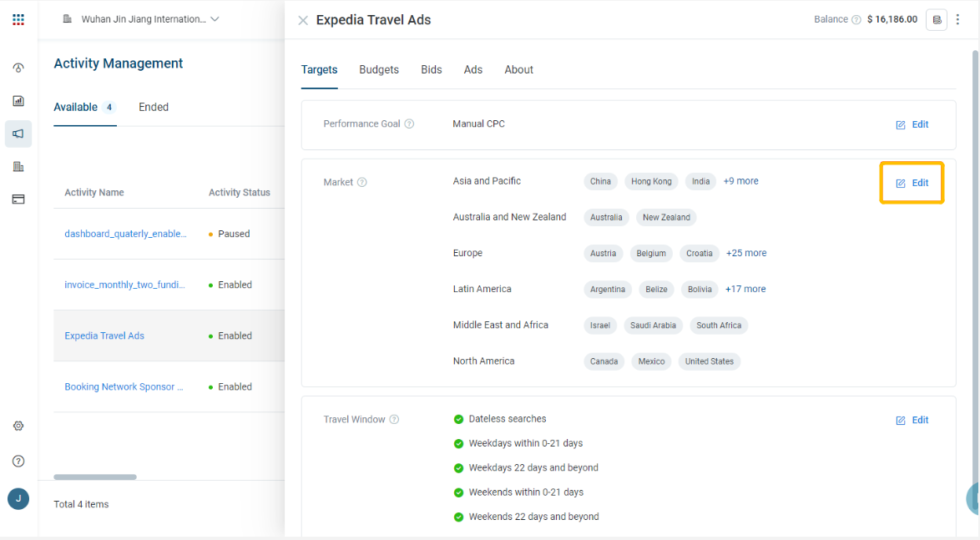The width and height of the screenshot is (980, 540).
Task: Click the Weekdays within 0-21 days check icon
Action: tap(459, 444)
